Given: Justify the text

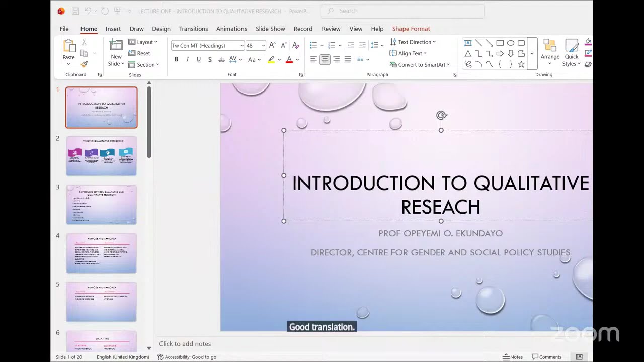Looking at the screenshot, I should click(x=348, y=60).
